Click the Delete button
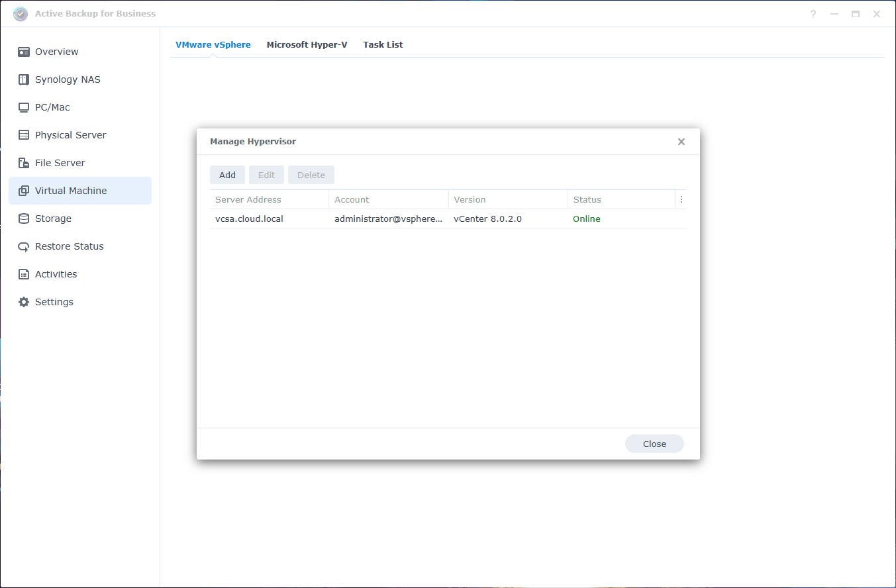Viewport: 896px width, 588px height. click(311, 175)
